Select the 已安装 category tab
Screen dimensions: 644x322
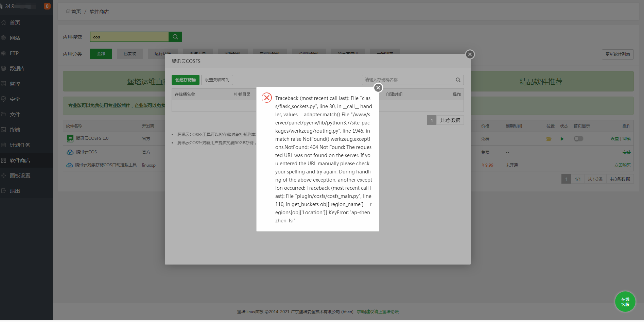click(x=130, y=54)
